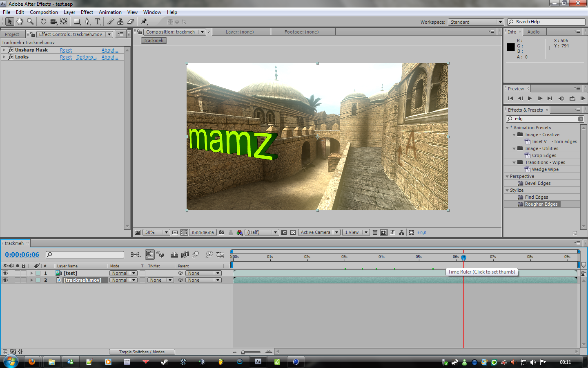
Task: Select the Clone Stamp tool
Action: (120, 22)
